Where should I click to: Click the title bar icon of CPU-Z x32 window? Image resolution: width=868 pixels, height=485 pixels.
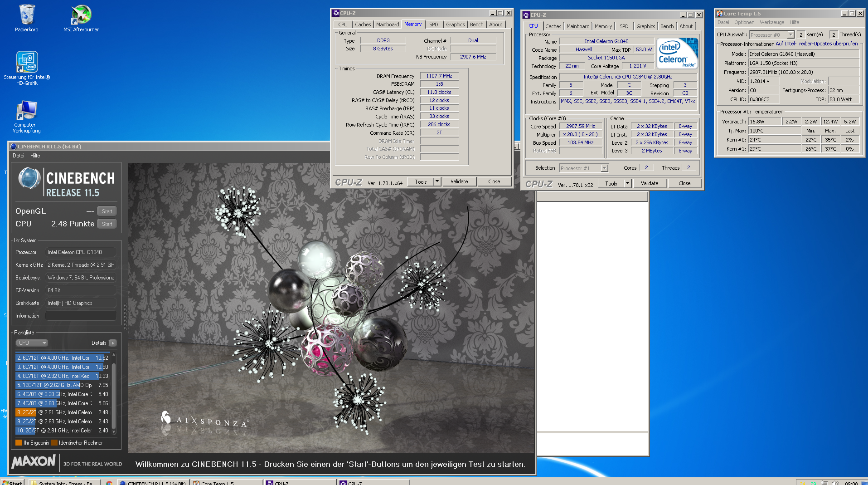tap(526, 15)
